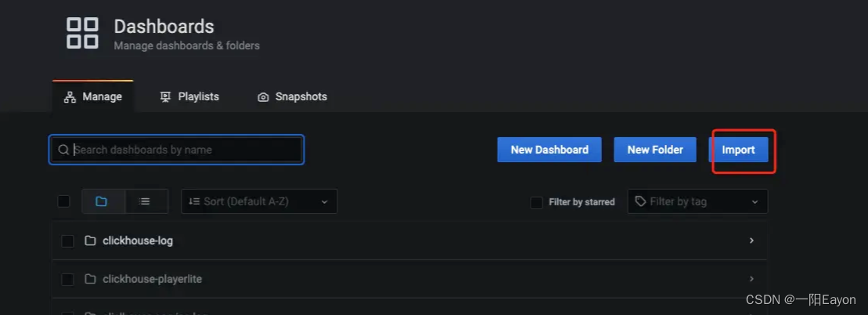The height and width of the screenshot is (315, 868).
Task: Click the New Dashboard button
Action: 549,150
